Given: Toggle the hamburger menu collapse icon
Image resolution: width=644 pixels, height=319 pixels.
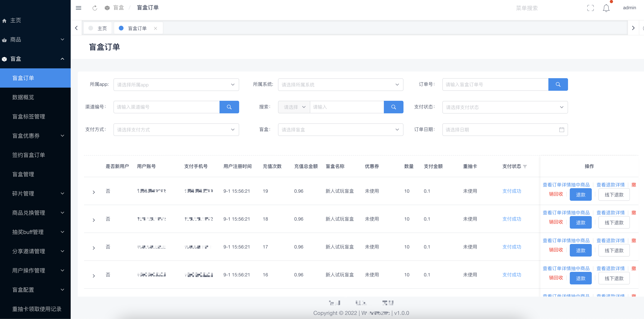Looking at the screenshot, I should pyautogui.click(x=79, y=8).
